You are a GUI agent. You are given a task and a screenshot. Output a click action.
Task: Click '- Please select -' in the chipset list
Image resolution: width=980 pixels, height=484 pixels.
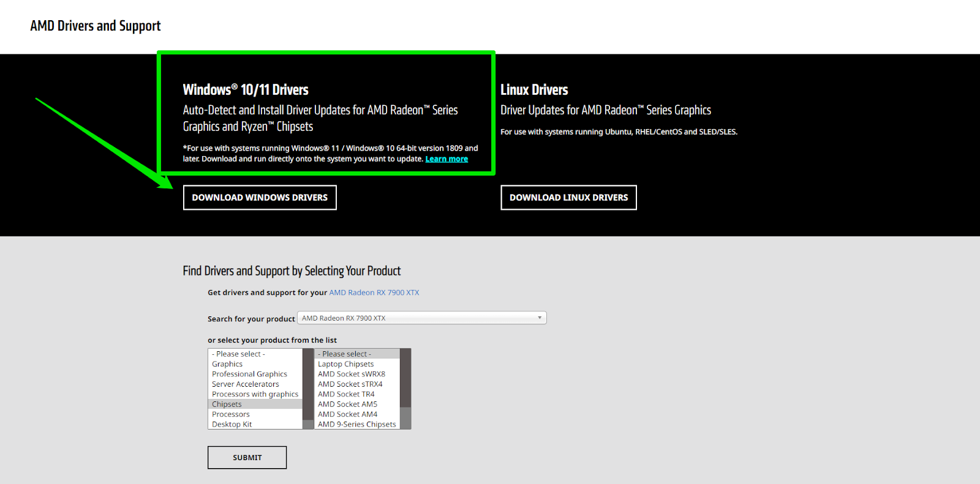coord(357,354)
